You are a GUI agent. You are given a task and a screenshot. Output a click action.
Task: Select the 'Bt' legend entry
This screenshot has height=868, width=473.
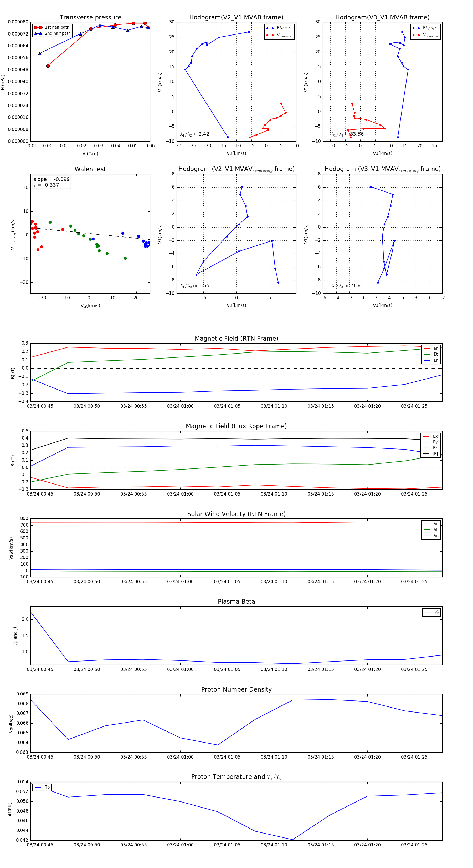(x=431, y=354)
